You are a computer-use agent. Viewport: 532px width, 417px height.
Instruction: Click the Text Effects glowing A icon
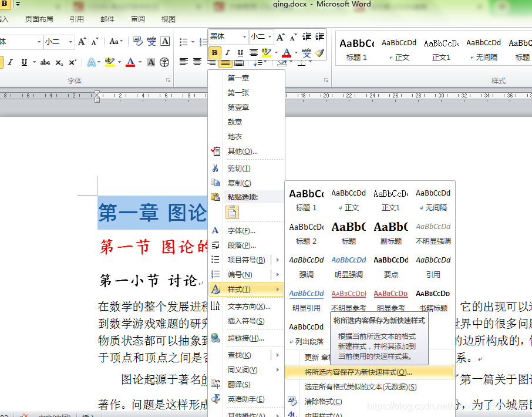(x=91, y=62)
